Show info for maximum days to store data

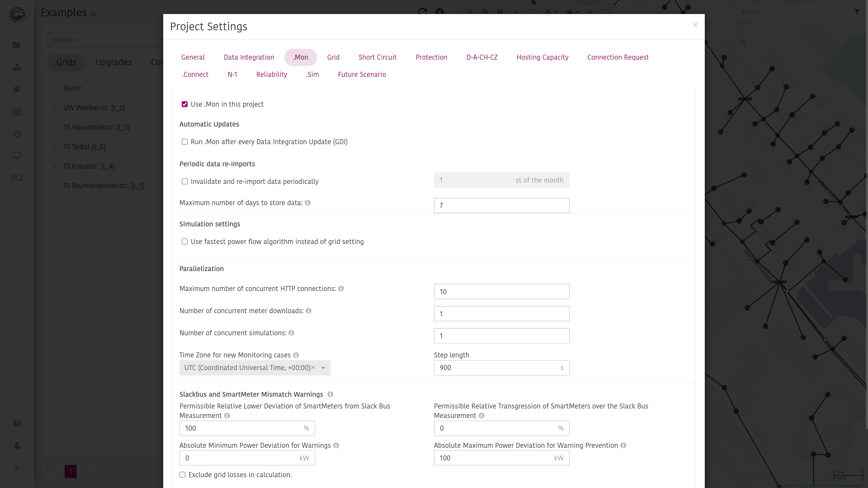(x=308, y=203)
